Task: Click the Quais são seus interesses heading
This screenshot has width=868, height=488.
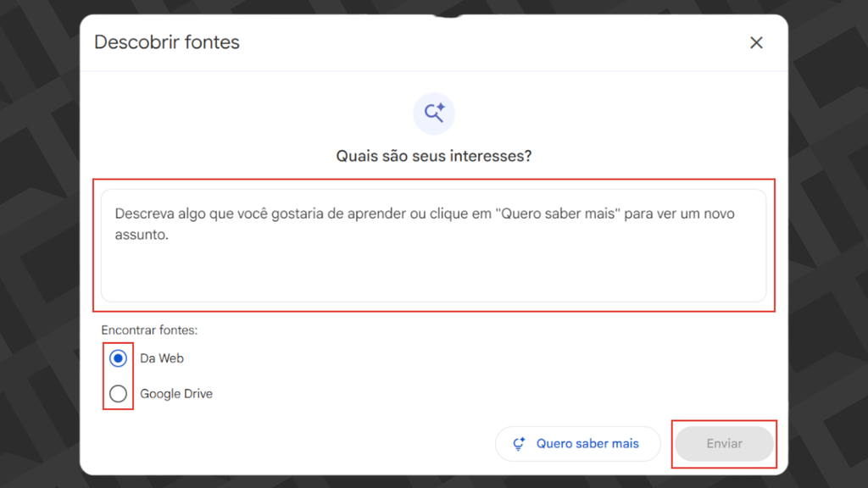Action: tap(434, 156)
